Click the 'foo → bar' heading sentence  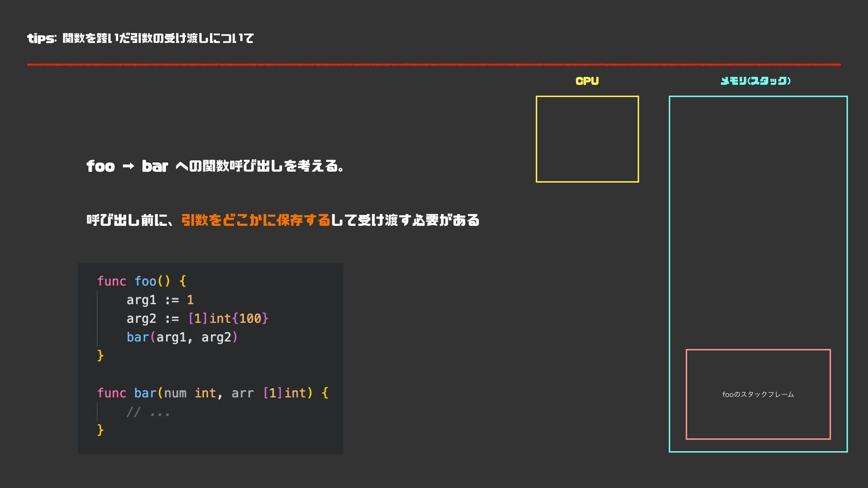pos(215,166)
